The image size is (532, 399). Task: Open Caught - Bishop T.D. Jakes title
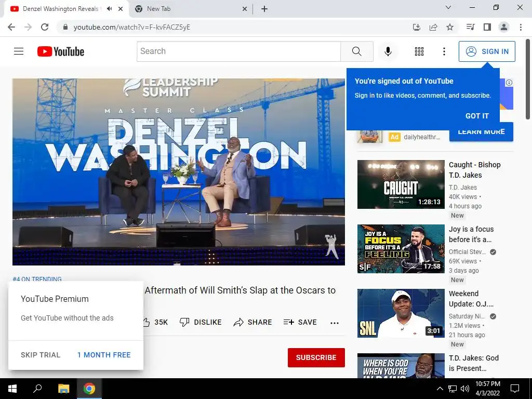pos(474,170)
